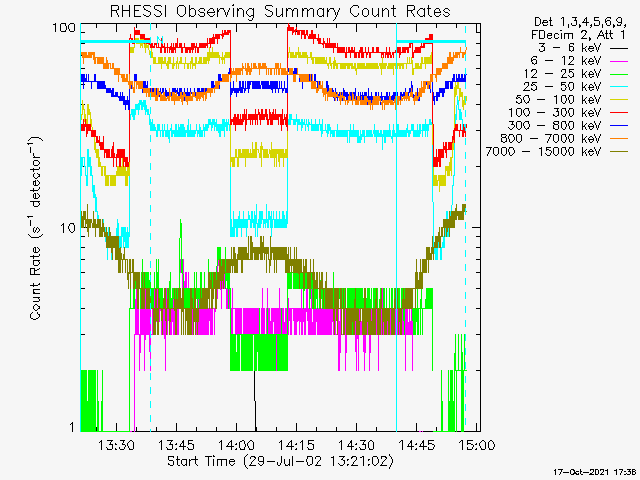This screenshot has height=480, width=640.
Task: Select the '300 - 800 keV' legend label
Action: pos(554,126)
